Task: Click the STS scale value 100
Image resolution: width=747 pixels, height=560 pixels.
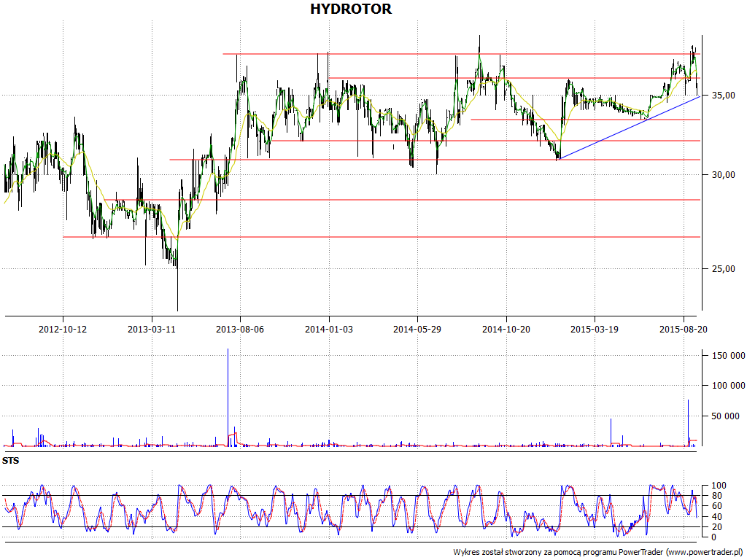Action: pyautogui.click(x=719, y=486)
